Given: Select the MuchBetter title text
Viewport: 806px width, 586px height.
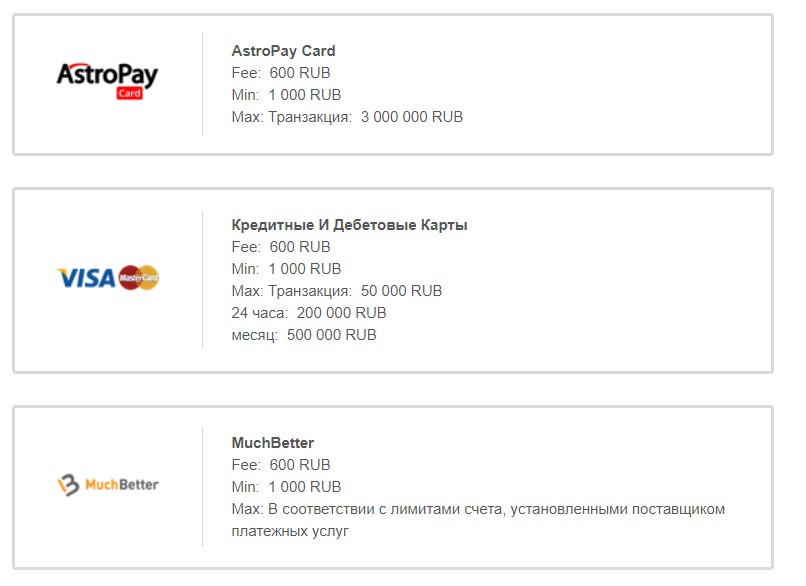Looking at the screenshot, I should pyautogui.click(x=272, y=443).
